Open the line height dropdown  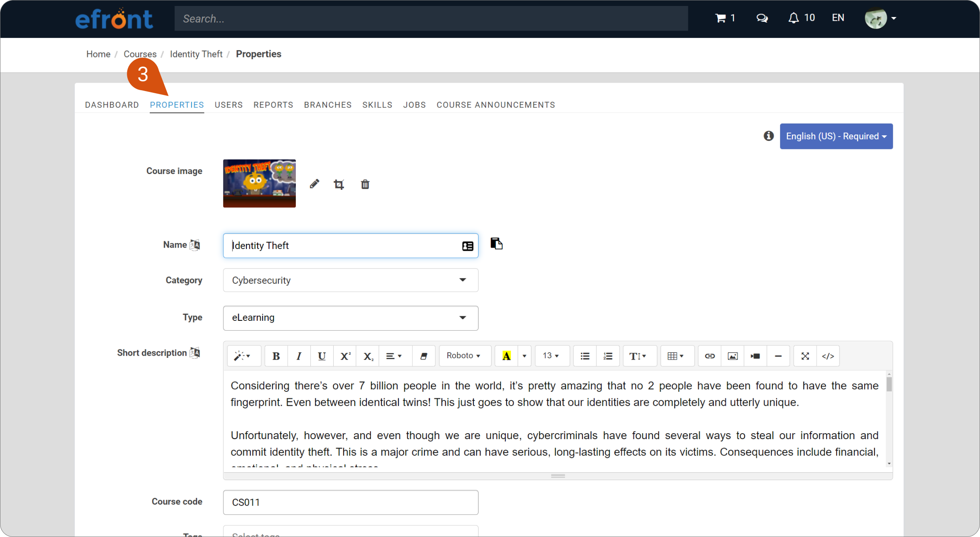click(640, 356)
